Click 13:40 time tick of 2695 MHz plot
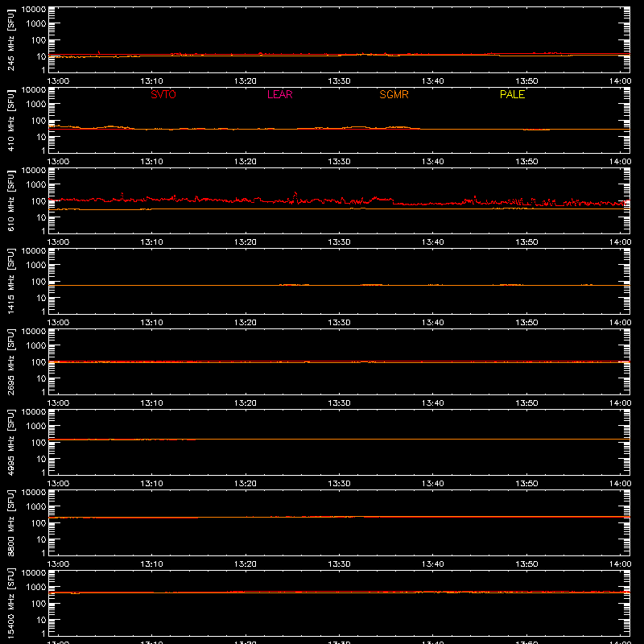Screen dimensions: 644x644 click(x=432, y=403)
